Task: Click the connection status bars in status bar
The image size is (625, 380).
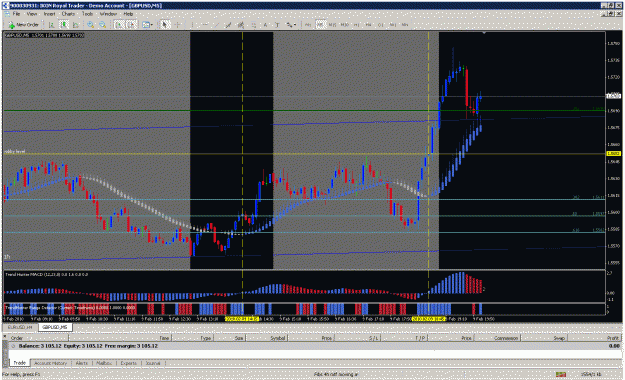Action: coord(561,374)
